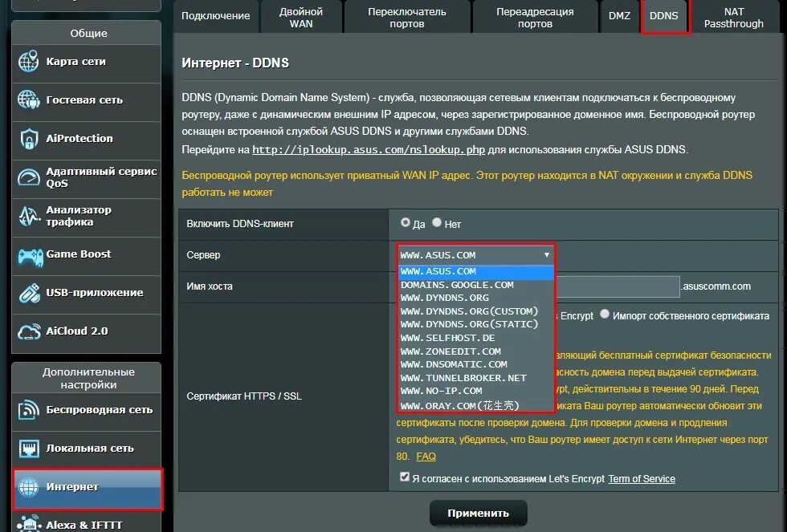Choose WWW.NO-IP.COM option

click(476, 391)
